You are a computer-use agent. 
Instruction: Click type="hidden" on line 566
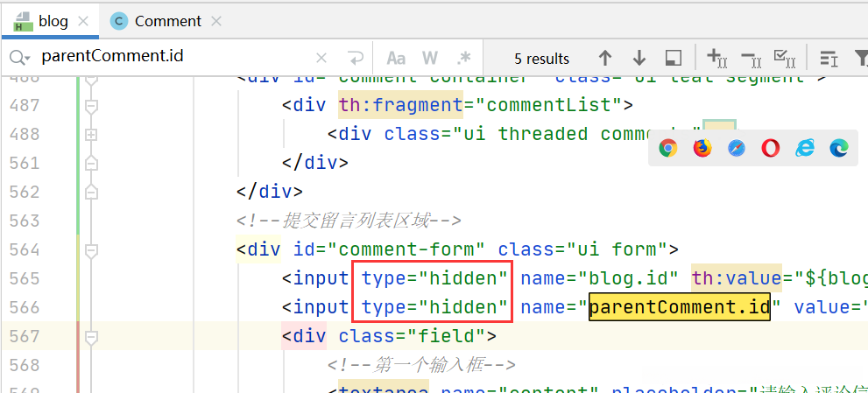pyautogui.click(x=434, y=307)
